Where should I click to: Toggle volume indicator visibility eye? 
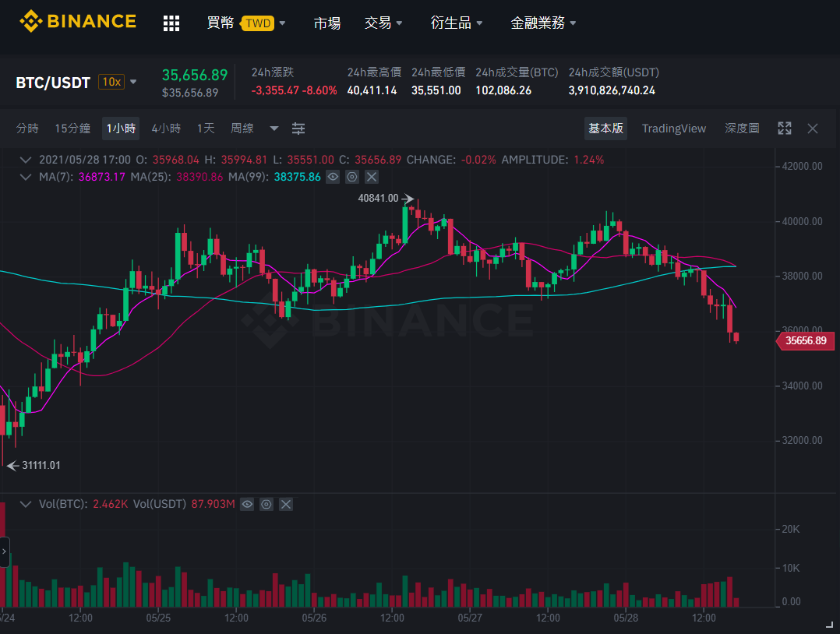tap(247, 504)
